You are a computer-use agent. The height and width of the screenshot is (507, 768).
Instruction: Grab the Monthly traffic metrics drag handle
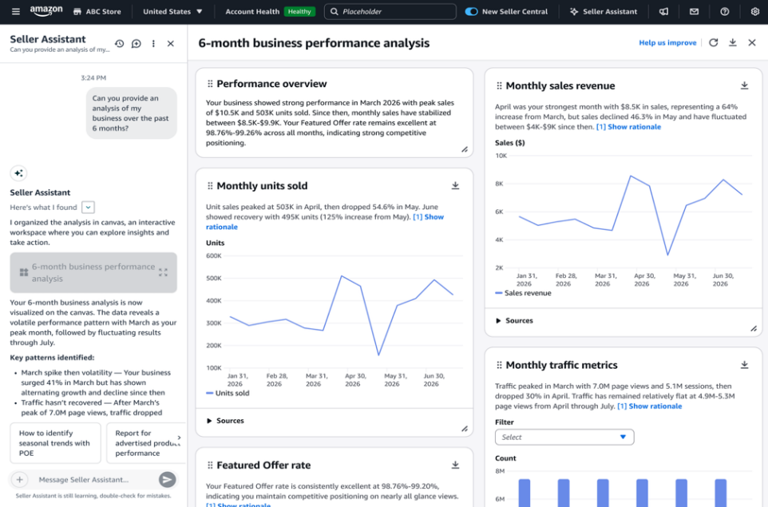click(x=499, y=365)
